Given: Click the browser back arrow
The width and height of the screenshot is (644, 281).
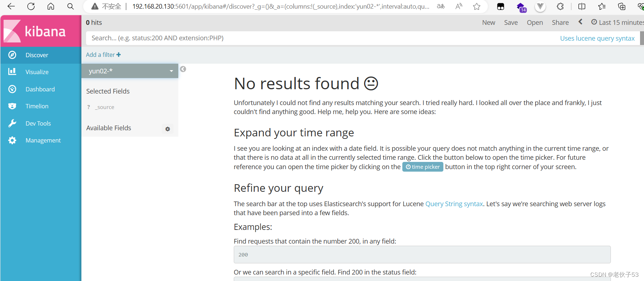Looking at the screenshot, I should (x=11, y=6).
